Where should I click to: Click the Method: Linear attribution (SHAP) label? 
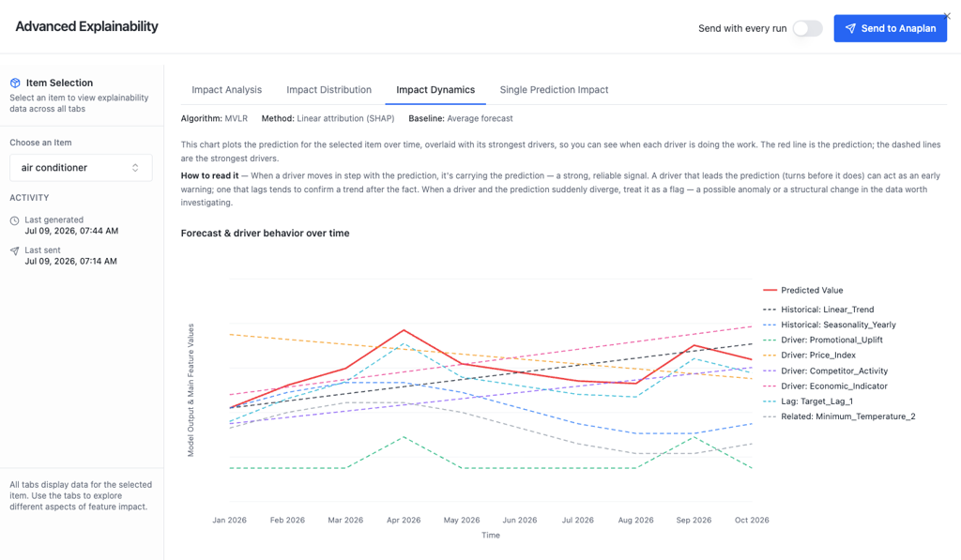tap(328, 119)
